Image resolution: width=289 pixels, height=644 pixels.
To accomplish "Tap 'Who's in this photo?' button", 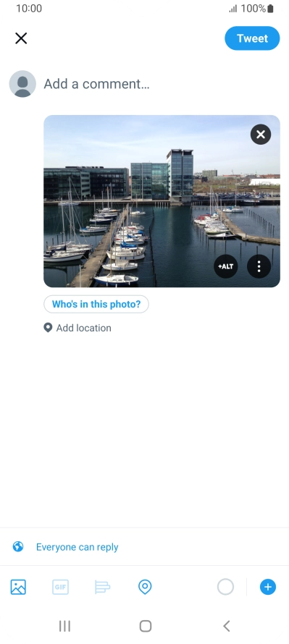I will click(96, 305).
